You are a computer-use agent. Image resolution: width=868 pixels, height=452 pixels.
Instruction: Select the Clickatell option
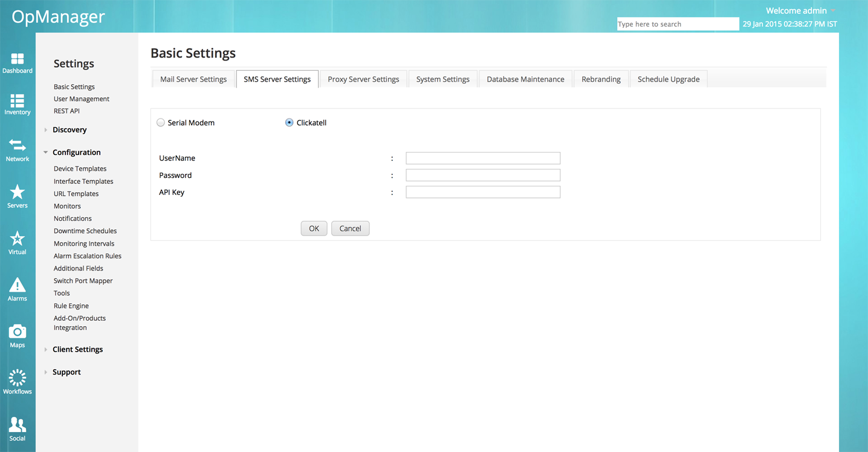click(289, 122)
